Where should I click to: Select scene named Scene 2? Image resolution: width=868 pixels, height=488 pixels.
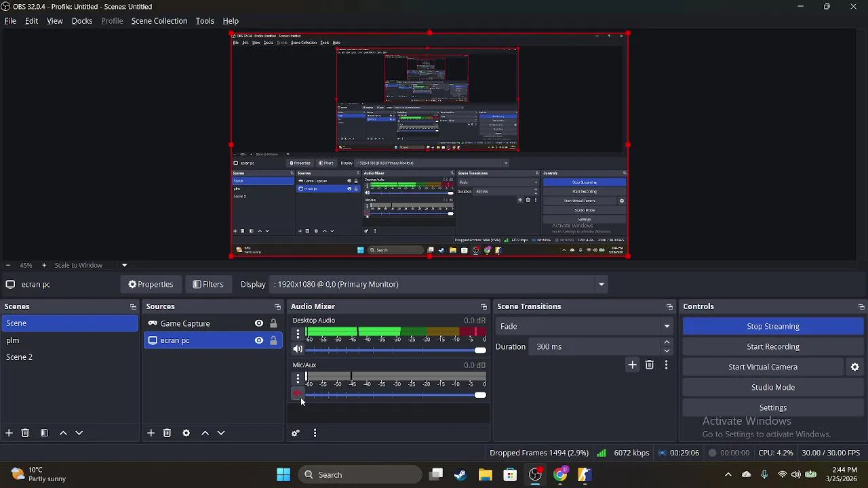(69, 357)
